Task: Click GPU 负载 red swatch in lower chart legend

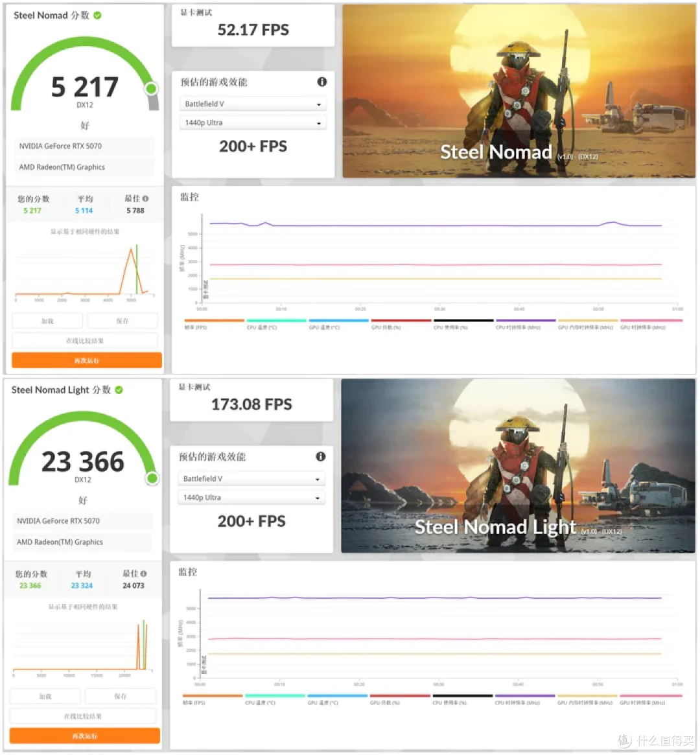Action: pos(400,696)
